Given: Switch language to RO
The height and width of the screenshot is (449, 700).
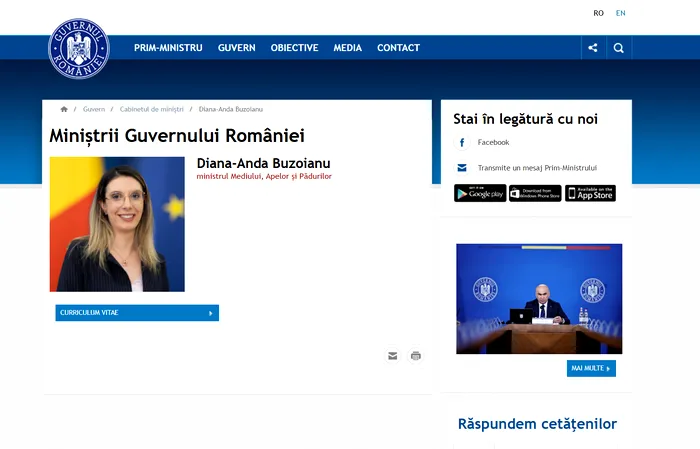Looking at the screenshot, I should (598, 13).
